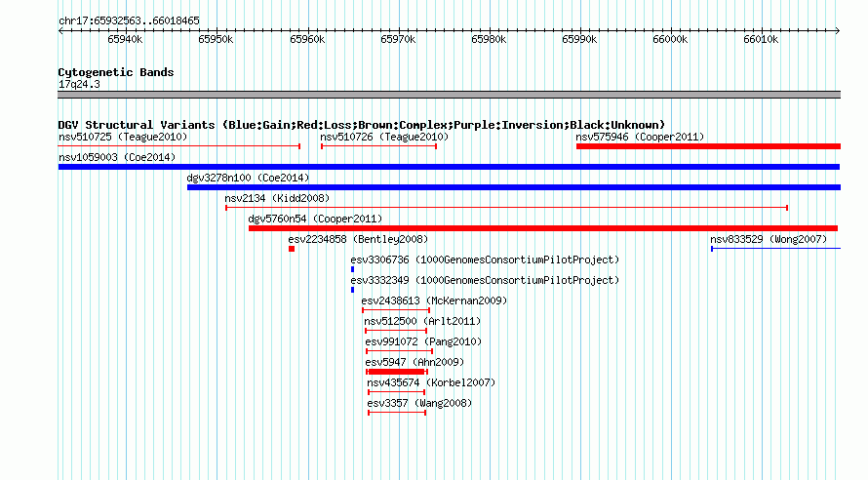This screenshot has width=868, height=480.
Task: Click the nsv510725 (Teague2010) variant label
Action: tap(123, 137)
